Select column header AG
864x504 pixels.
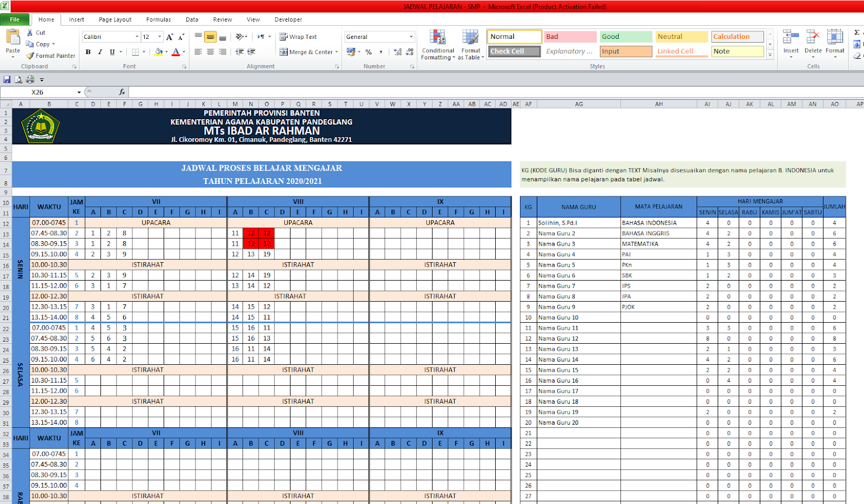[x=579, y=104]
